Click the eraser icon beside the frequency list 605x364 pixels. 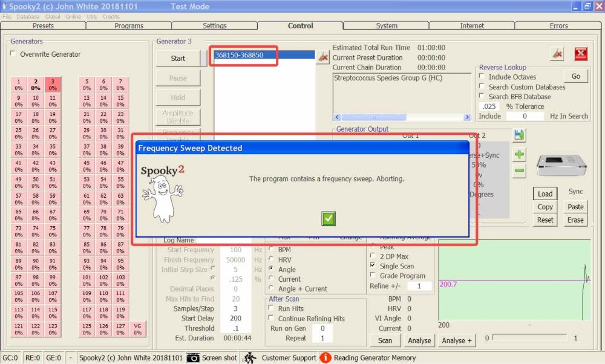tap(323, 57)
